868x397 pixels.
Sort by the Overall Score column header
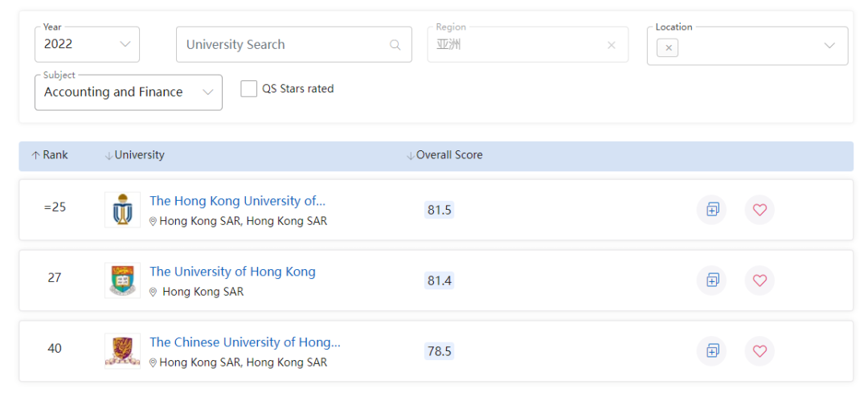[444, 155]
